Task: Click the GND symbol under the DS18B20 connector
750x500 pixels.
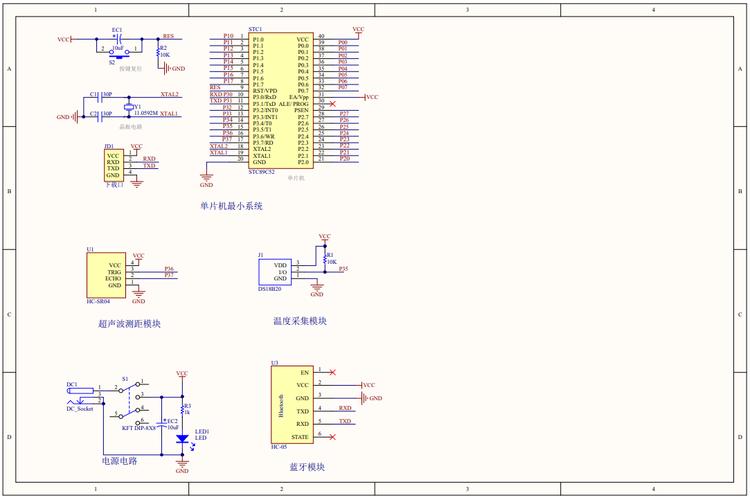Action: [317, 288]
